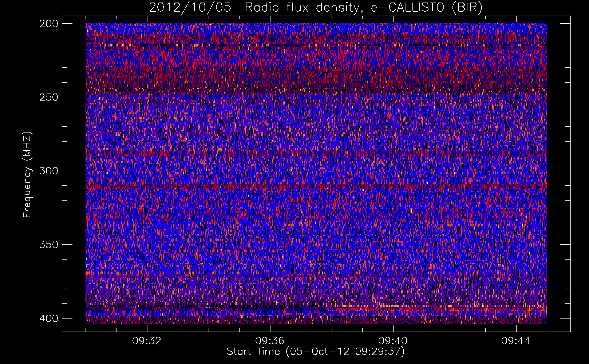The image size is (589, 364).
Task: Click the 400 frequency tick label
Action: pos(48,318)
